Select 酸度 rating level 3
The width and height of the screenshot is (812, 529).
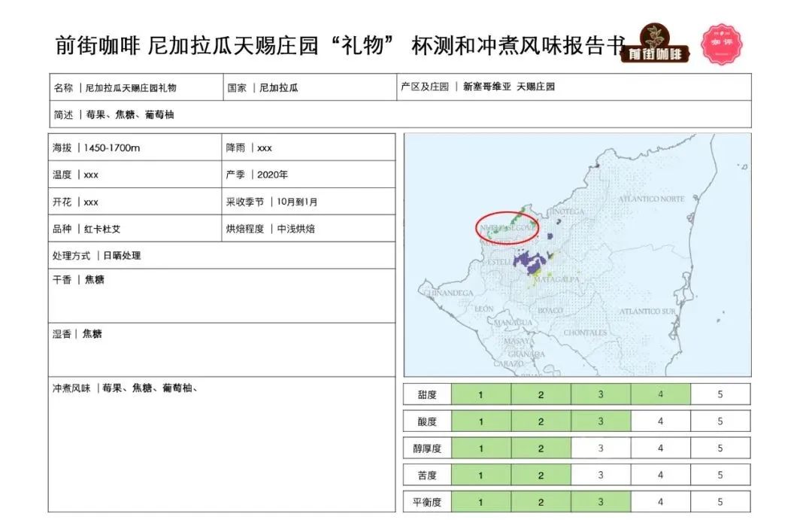(x=601, y=421)
